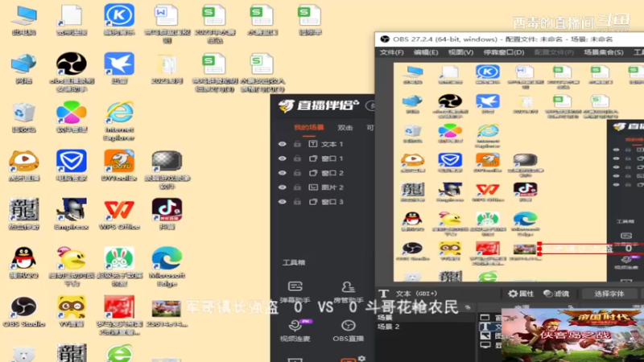The height and width of the screenshot is (362, 644).
Task: Open the 房管助手 tool in 直播伴侣
Action: [x=348, y=292]
